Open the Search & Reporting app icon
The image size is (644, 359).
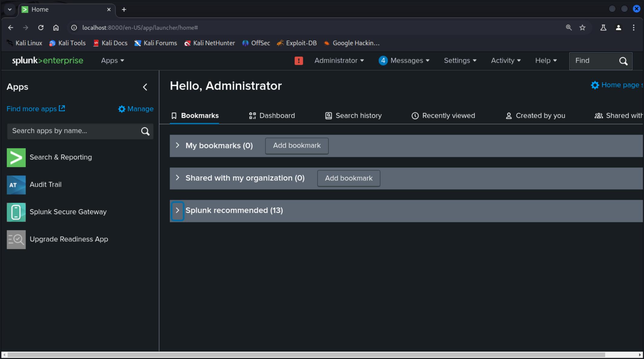tap(16, 157)
